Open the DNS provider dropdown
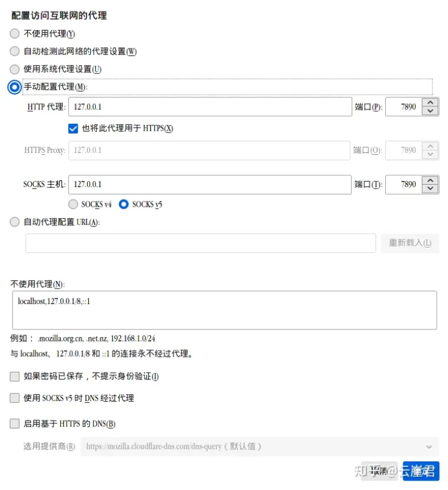Viewport: 448px width, 490px height. (x=260, y=446)
